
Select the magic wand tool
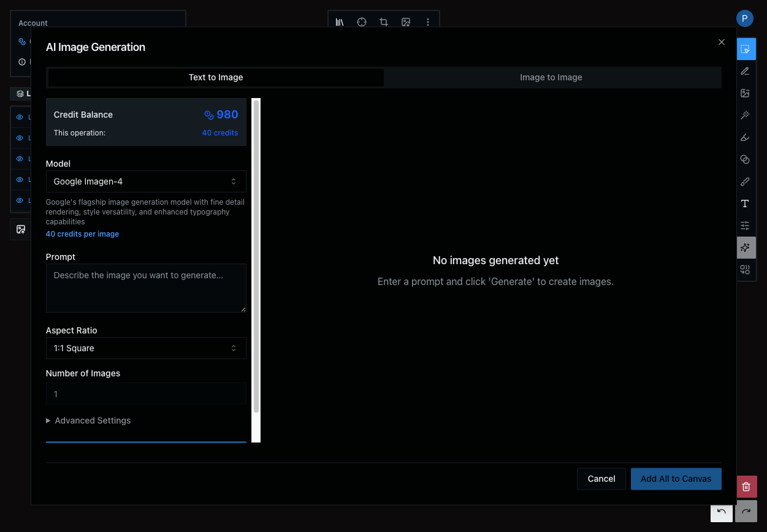click(745, 115)
